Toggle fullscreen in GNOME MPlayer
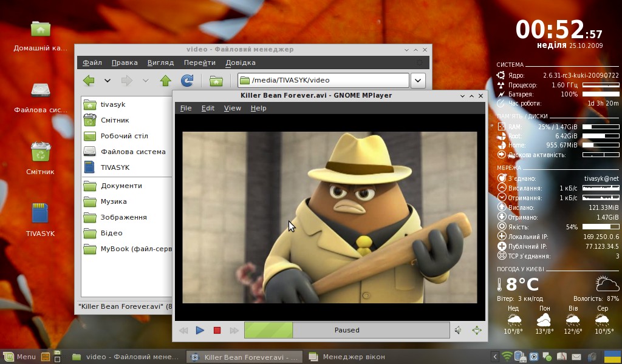 [477, 331]
